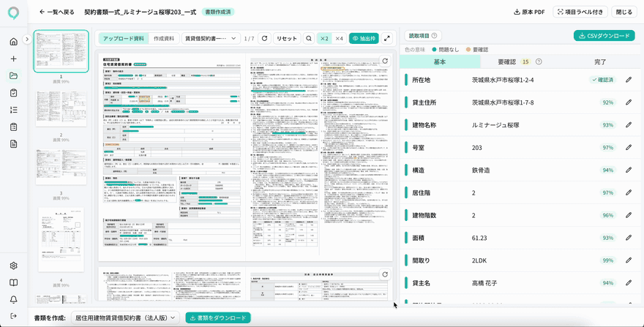Switch to 要確認 tab
Image resolution: width=644 pixels, height=327 pixels.
pos(506,61)
